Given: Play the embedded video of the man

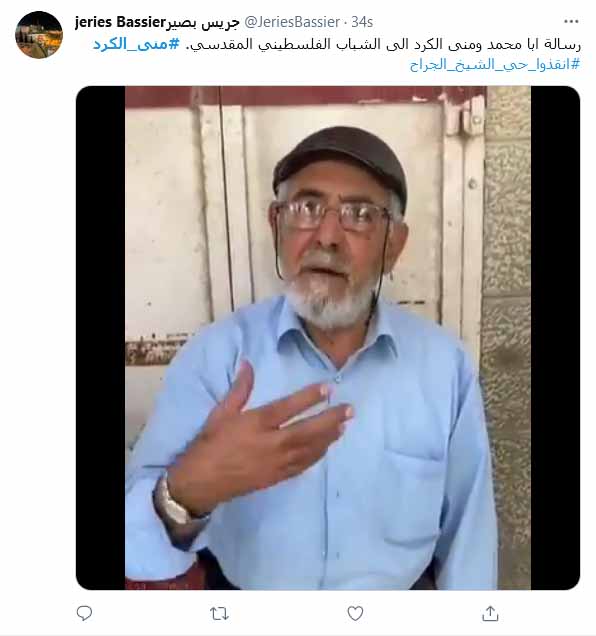Looking at the screenshot, I should click(328, 337).
